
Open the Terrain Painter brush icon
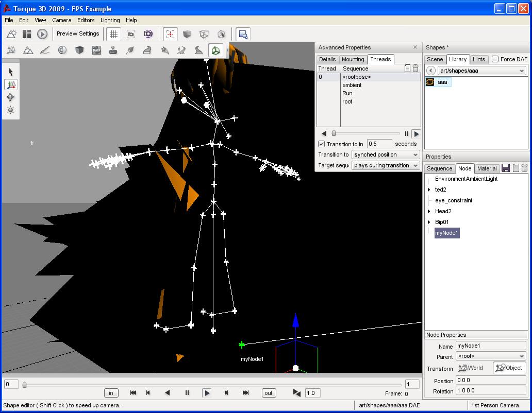(45, 50)
